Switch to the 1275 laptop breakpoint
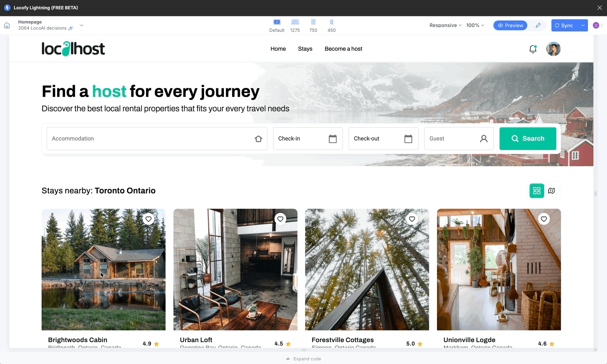607x364 pixels. click(x=295, y=22)
